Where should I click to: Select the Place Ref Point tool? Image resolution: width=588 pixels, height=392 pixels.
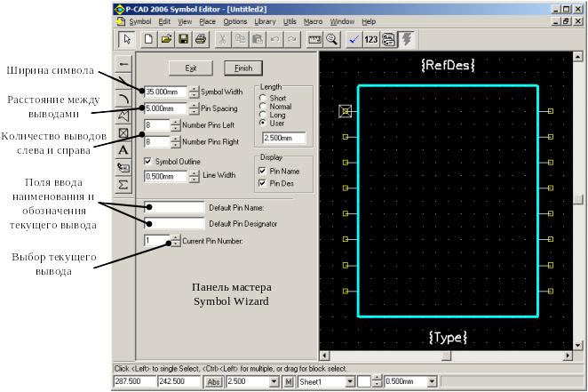click(x=123, y=133)
